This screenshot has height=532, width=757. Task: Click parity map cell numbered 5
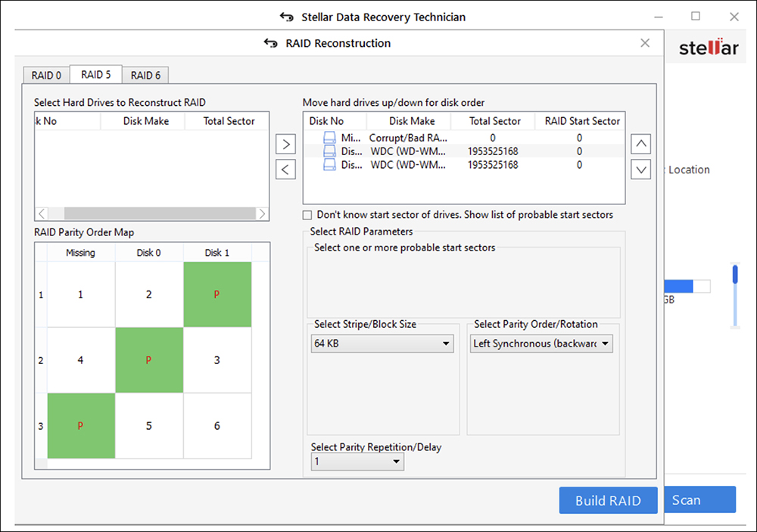[149, 426]
